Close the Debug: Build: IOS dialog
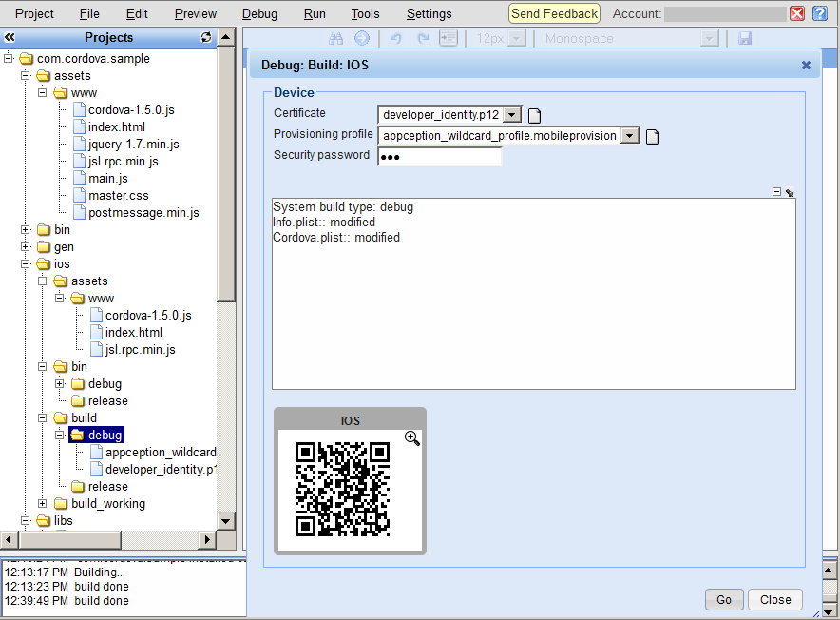 pos(806,65)
